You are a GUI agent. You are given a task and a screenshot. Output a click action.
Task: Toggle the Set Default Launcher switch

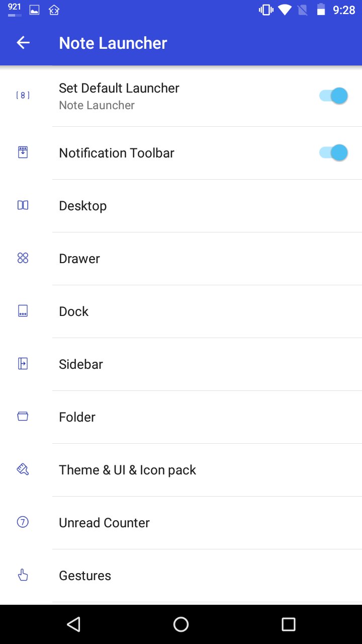[333, 96]
